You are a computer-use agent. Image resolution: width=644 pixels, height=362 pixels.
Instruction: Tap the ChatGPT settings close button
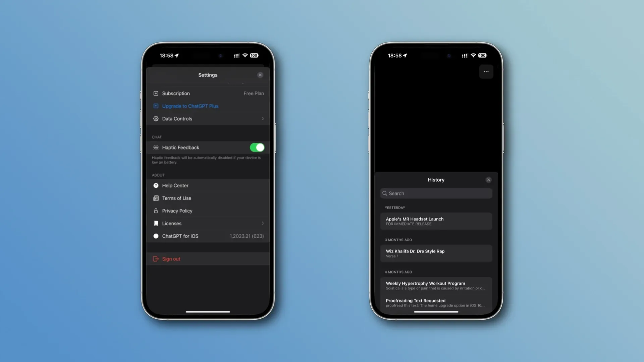point(261,75)
